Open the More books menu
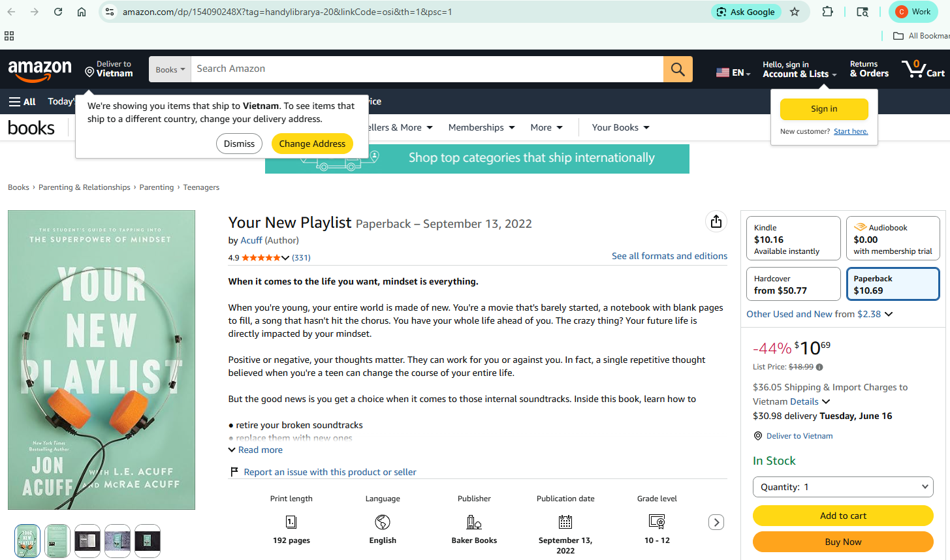The height and width of the screenshot is (560, 950). (x=546, y=127)
